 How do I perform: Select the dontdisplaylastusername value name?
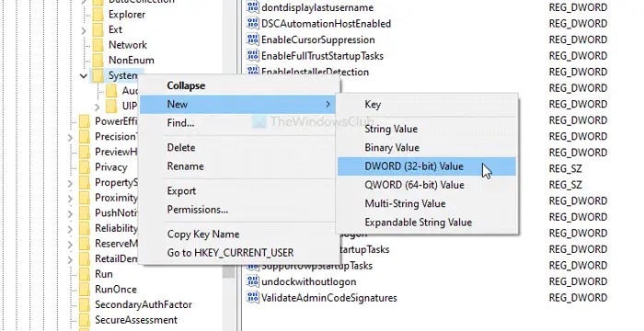click(x=317, y=7)
